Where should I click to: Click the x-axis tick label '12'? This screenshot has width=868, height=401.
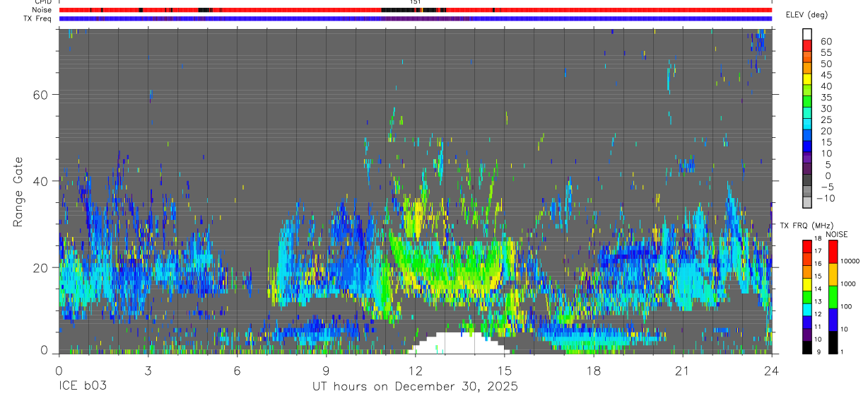tap(415, 372)
